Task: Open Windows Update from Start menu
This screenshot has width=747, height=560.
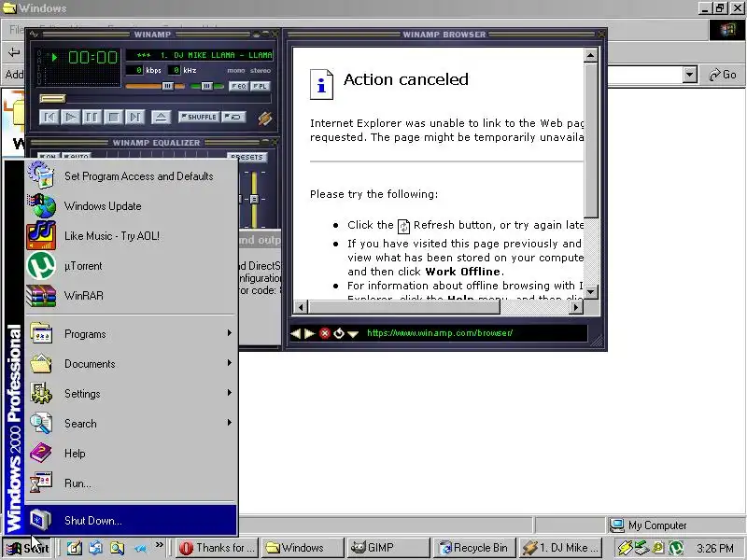Action: click(x=131, y=206)
